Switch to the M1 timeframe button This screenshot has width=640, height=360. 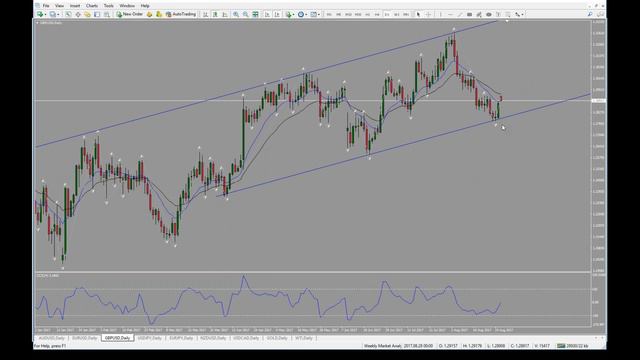(329, 14)
